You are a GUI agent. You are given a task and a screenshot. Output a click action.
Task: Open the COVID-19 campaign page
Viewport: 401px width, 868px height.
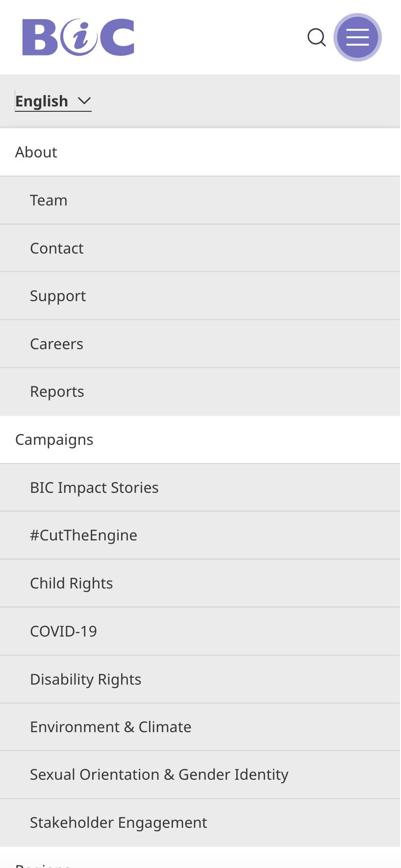click(63, 632)
